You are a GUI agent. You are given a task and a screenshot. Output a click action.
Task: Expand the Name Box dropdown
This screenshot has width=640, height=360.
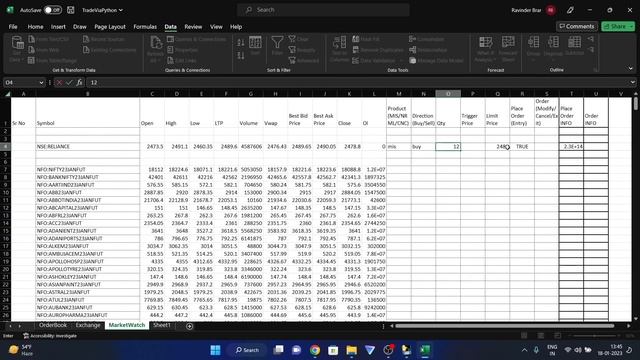41,82
